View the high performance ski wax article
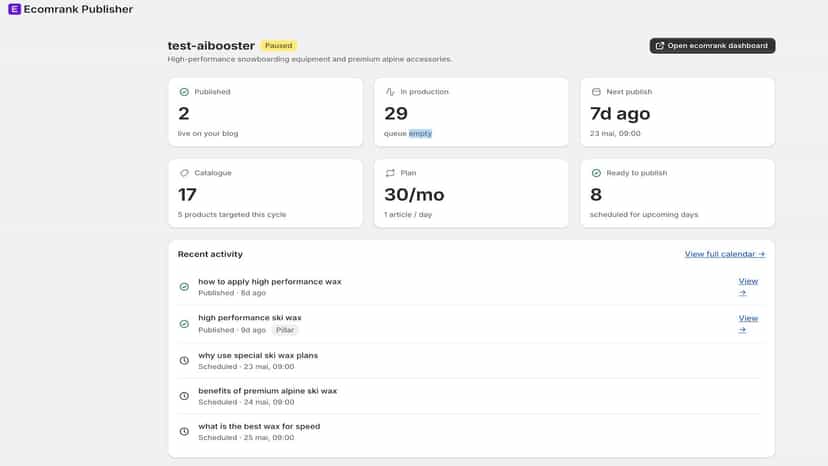Viewport: 828px width, 466px height. click(x=748, y=323)
